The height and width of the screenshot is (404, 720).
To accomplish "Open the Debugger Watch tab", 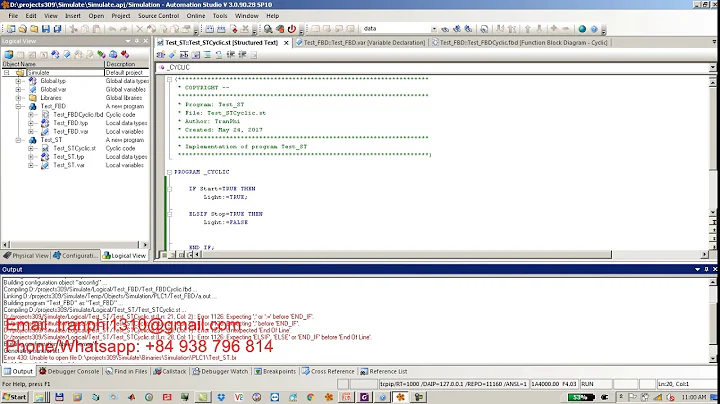I will (220, 371).
